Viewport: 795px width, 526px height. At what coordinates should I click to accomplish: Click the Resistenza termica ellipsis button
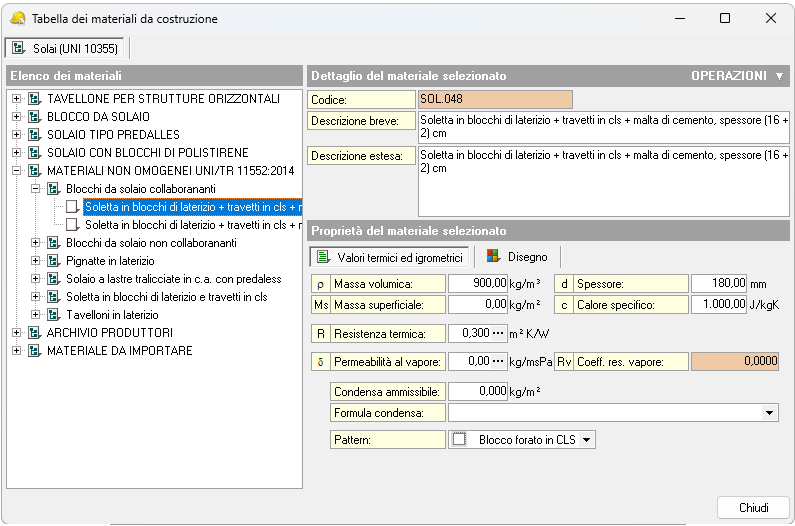point(498,333)
